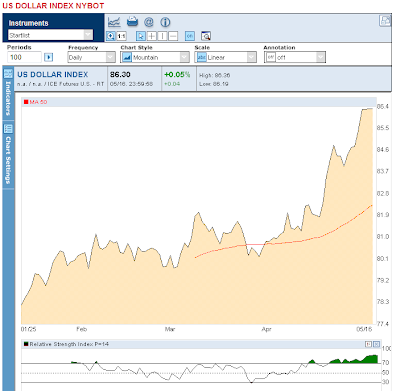This screenshot has height=391, width=400.
Task: Open the chart comparison icon
Action: pos(114,22)
